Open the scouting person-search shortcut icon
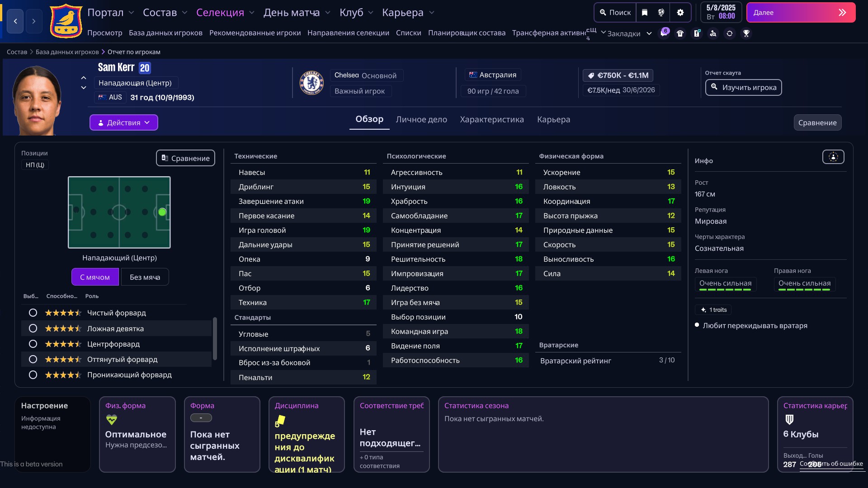Viewport: 868px width, 488px height. click(713, 33)
